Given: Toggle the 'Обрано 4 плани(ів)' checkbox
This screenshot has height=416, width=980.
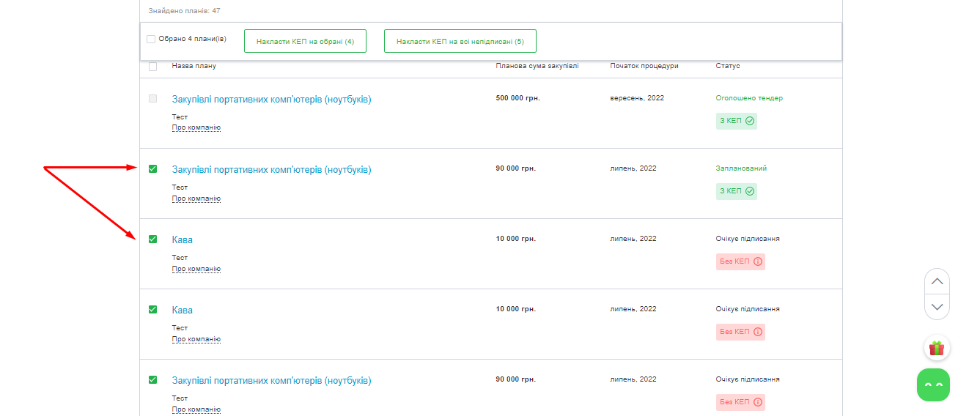Looking at the screenshot, I should click(x=151, y=40).
